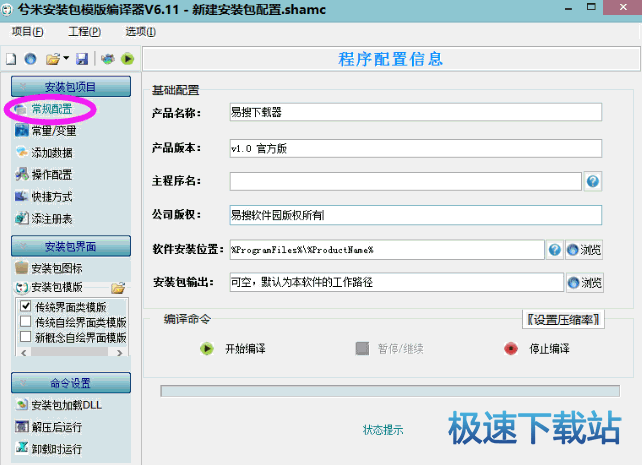Screen dimensions: 642x465
Task: Collapse the 命令设置 section header
Action: 71,383
